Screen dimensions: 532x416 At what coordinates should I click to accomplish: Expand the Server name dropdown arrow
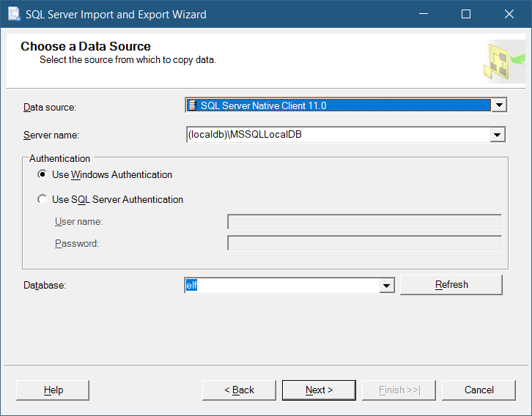[498, 135]
